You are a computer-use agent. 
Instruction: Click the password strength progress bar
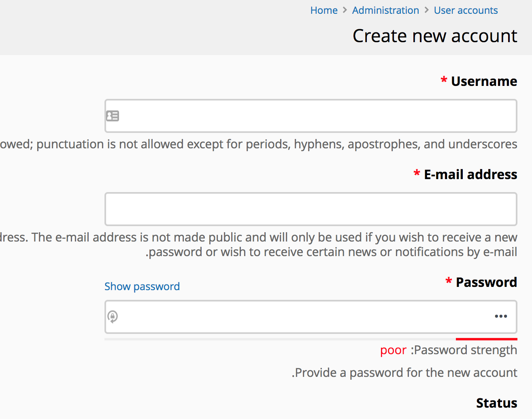pyautogui.click(x=311, y=338)
